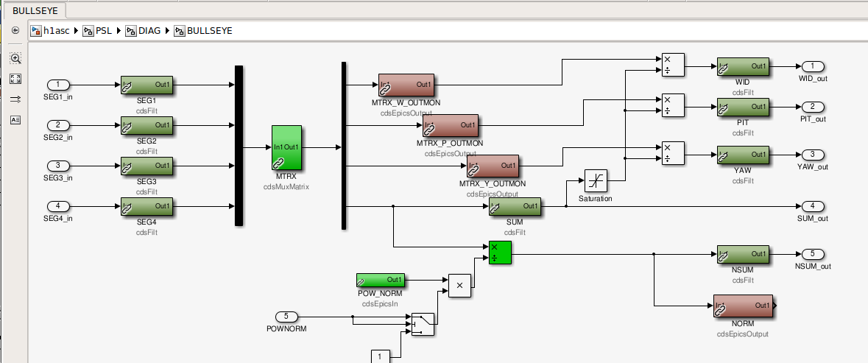Select the NSUM_out output port

pos(814,255)
